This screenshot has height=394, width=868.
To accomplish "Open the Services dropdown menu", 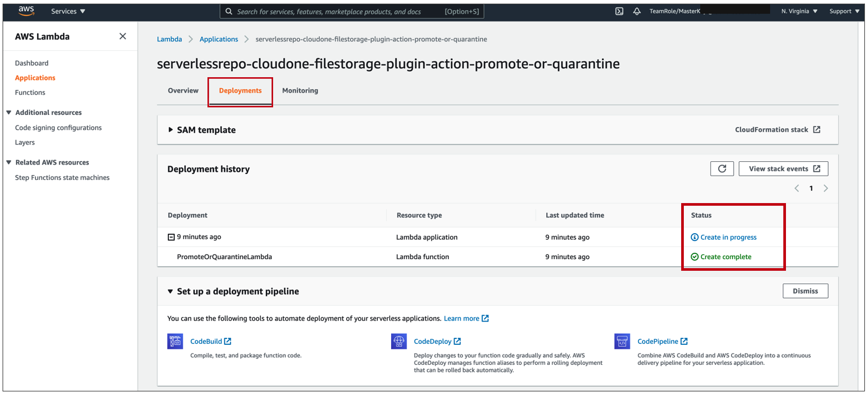I will pos(68,11).
